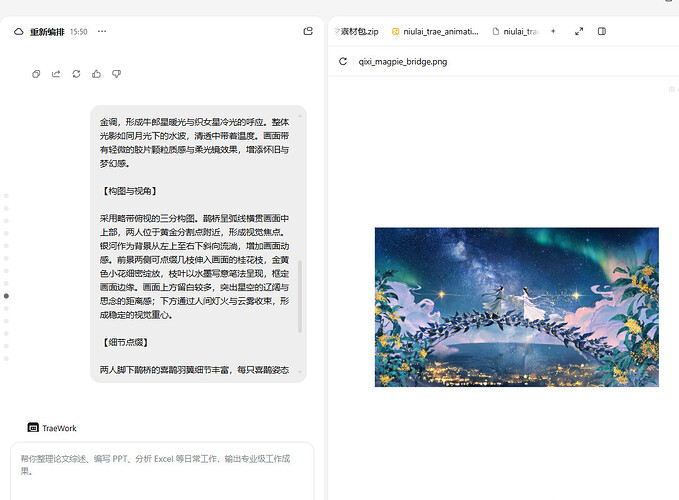The width and height of the screenshot is (679, 500).
Task: Select the TraeWork agent label
Action: tap(59, 428)
